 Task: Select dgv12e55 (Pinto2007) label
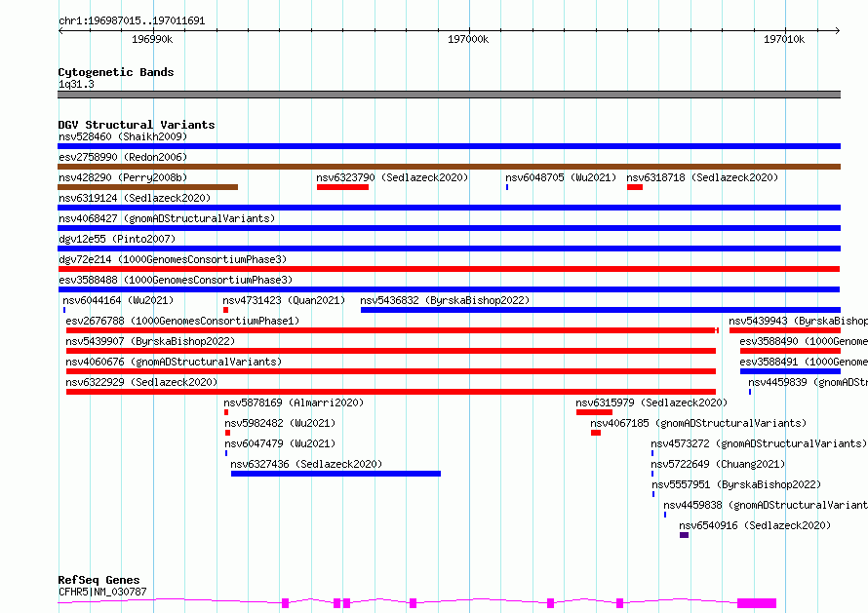[117, 239]
